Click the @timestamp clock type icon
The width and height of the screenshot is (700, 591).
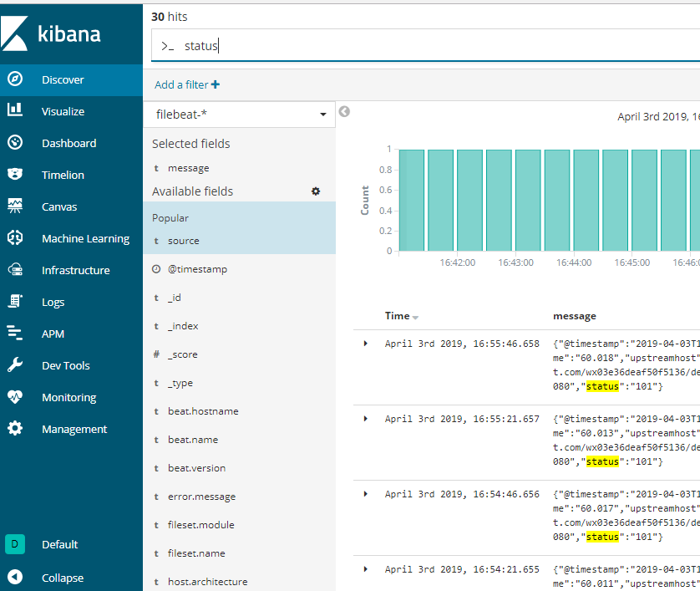tap(156, 269)
